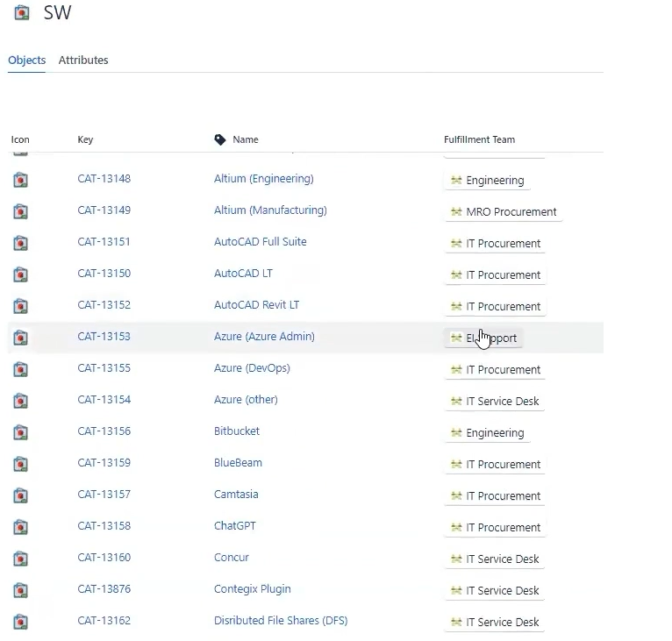Viewport: 672px width, 641px height.
Task: Click IT Procurement tag for Camtasia
Action: click(x=496, y=496)
